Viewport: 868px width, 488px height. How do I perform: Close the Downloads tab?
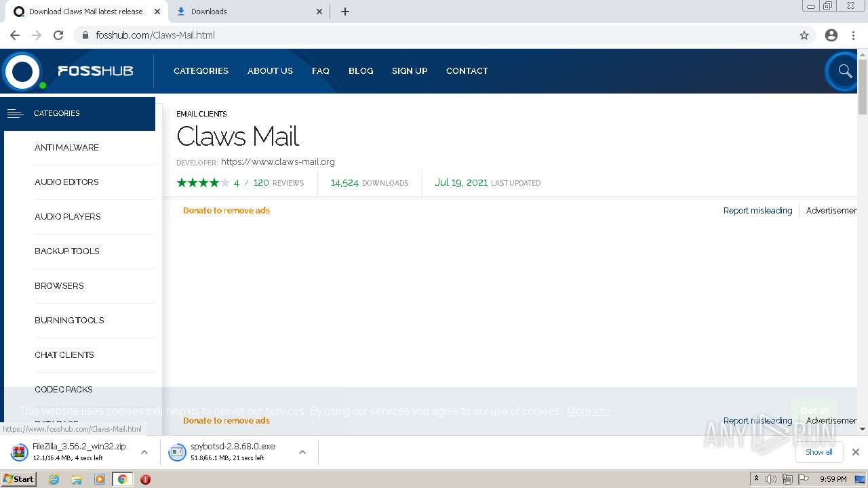click(319, 12)
